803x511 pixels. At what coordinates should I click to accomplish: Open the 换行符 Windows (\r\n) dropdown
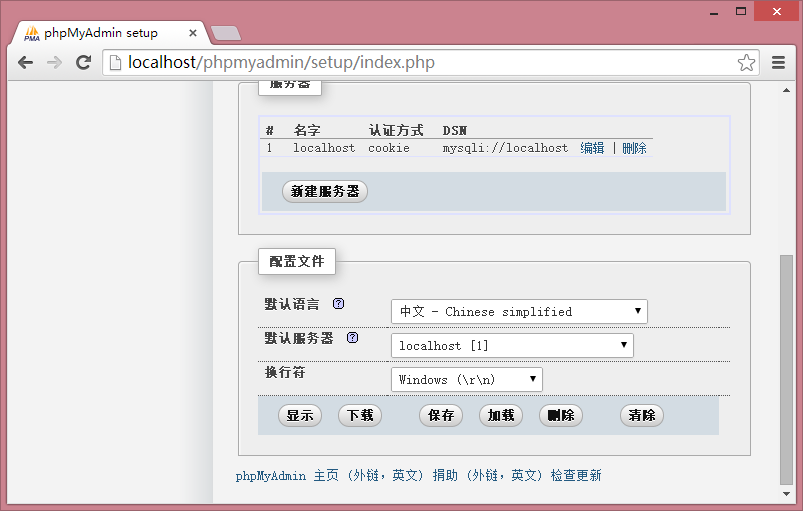pos(467,379)
